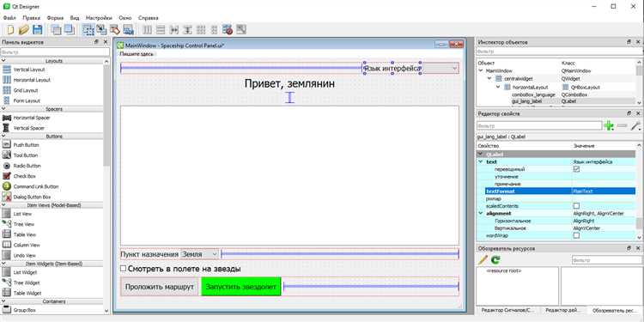Click the wrench configure property editor button

coord(635,126)
